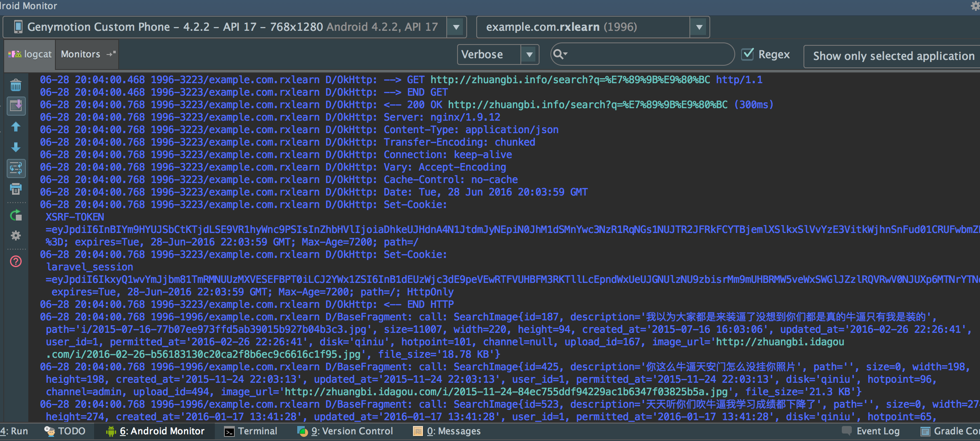The image size is (980, 441).
Task: Toggle scroll to the end of log
Action: point(16,106)
